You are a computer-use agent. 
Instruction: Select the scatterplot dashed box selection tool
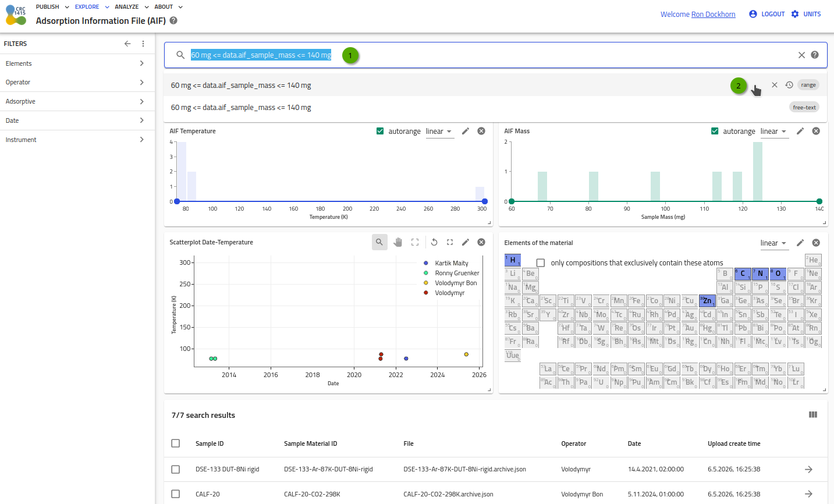click(415, 242)
